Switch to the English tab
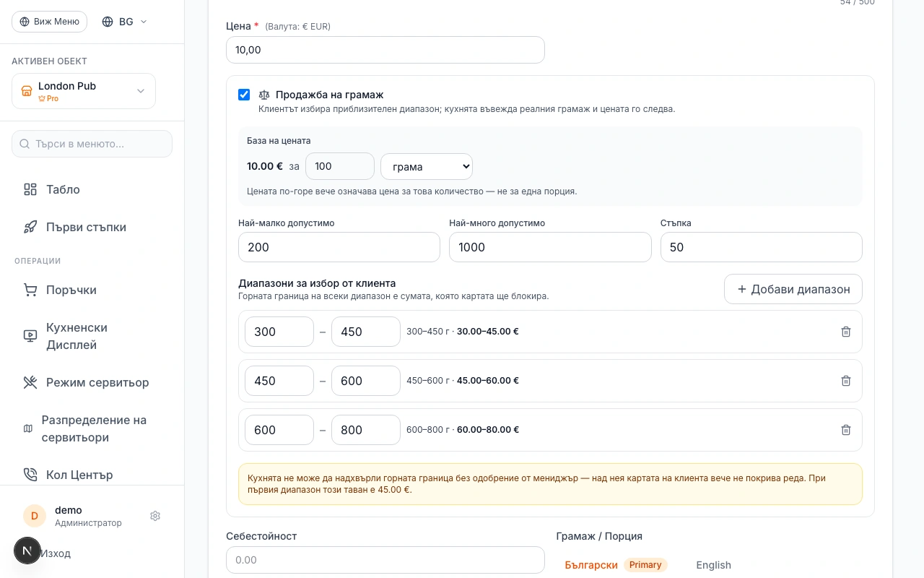Image resolution: width=924 pixels, height=578 pixels. coord(713,565)
